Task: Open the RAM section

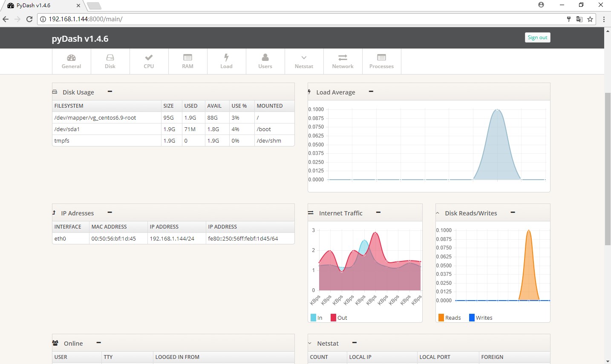Action: 188,61
